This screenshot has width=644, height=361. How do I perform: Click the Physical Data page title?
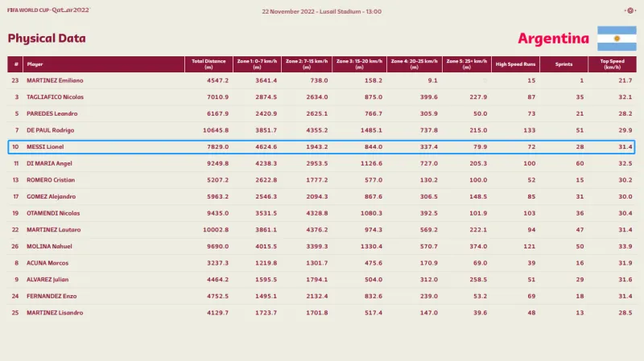[47, 38]
